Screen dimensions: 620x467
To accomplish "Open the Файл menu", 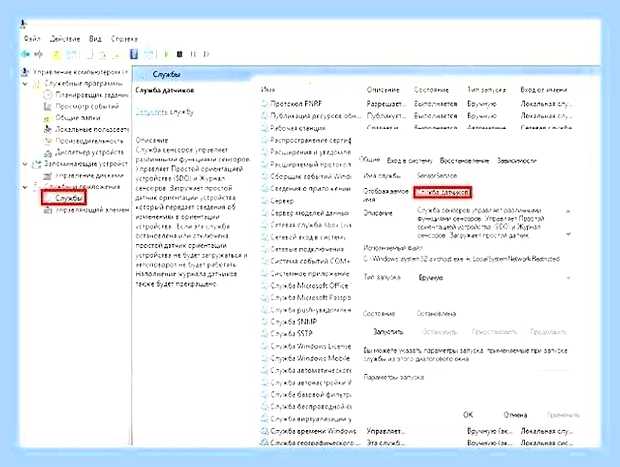I will coord(32,39).
